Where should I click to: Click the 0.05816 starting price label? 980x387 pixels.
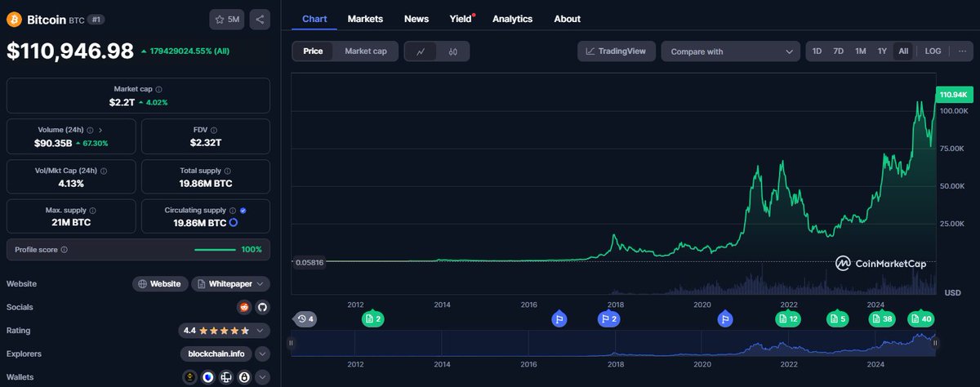coord(309,261)
